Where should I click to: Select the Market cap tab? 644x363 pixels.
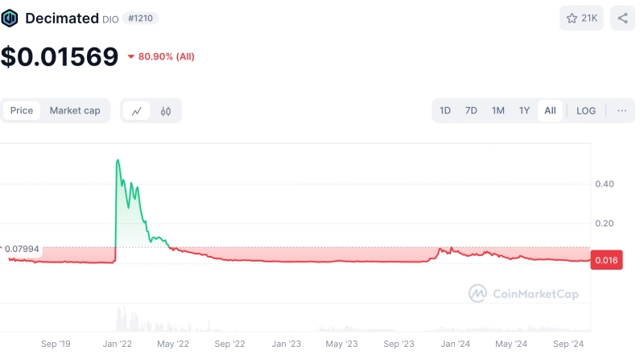coord(75,110)
